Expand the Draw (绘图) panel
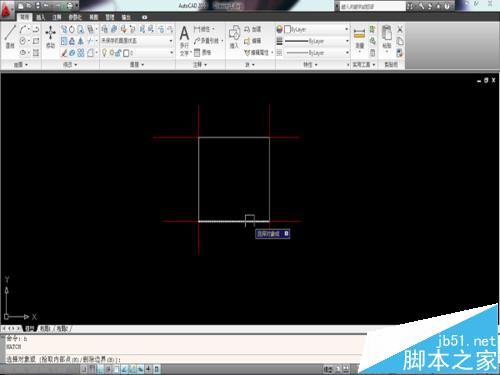 click(21, 65)
